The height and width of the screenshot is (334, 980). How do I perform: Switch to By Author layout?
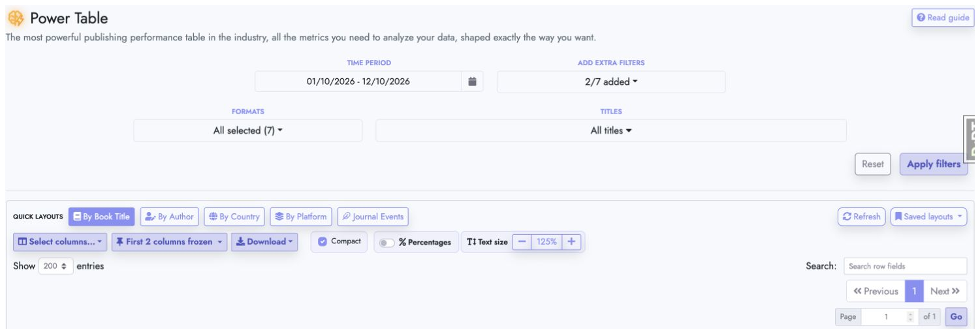[170, 217]
